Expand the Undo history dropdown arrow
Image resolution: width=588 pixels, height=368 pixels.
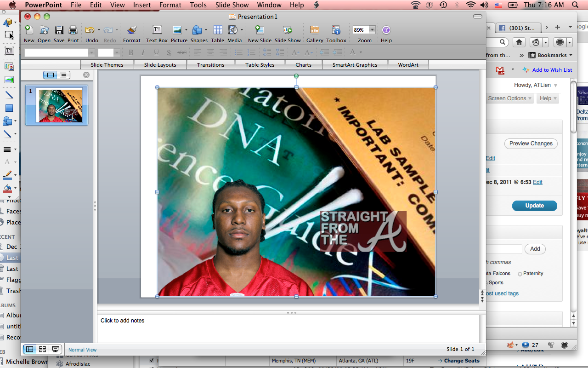pyautogui.click(x=99, y=30)
